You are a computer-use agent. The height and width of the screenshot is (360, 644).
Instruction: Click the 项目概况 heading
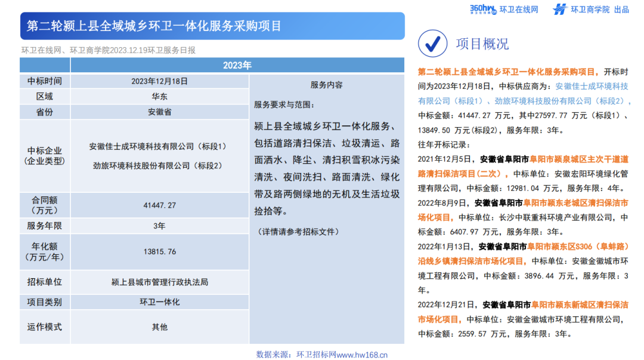(482, 44)
